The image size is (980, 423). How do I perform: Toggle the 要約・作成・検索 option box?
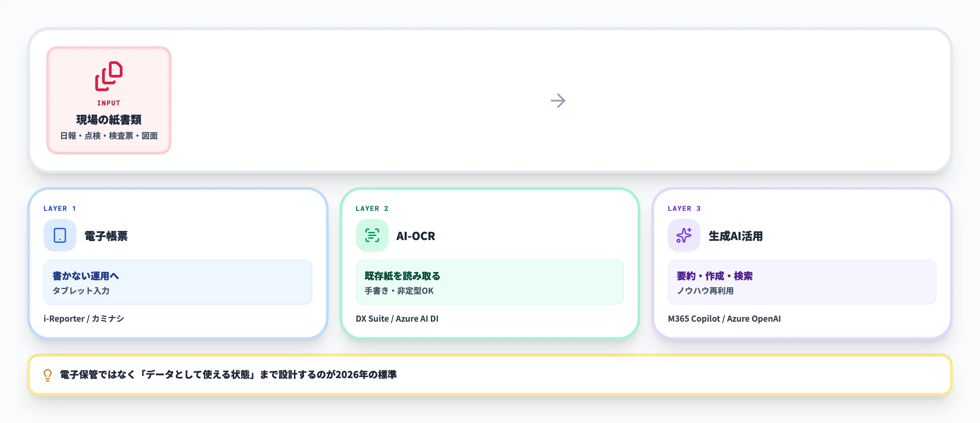802,282
